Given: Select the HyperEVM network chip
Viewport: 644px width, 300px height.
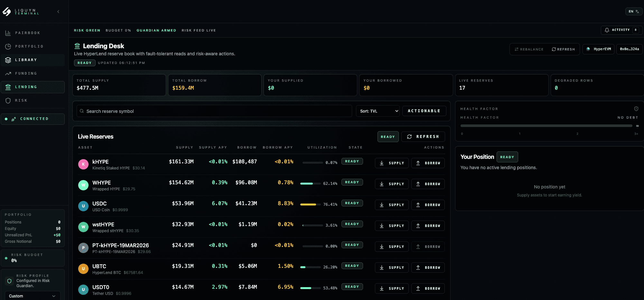Looking at the screenshot, I should pos(598,49).
